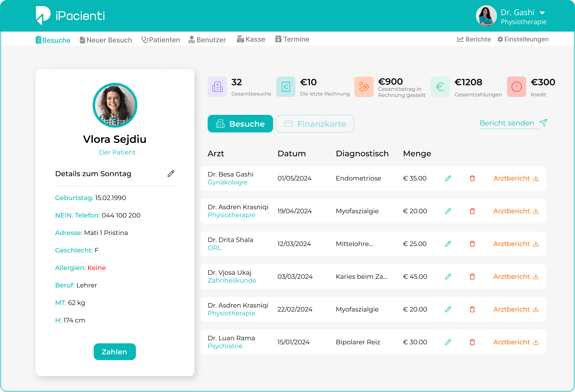Click the send icon beside Bericht senden
Image resolution: width=575 pixels, height=392 pixels.
pos(543,123)
